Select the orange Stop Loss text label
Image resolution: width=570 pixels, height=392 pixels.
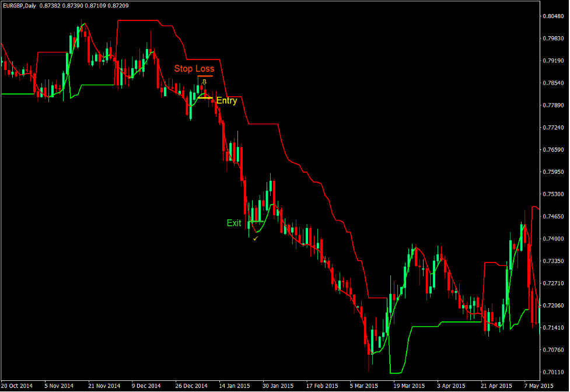[x=194, y=68]
